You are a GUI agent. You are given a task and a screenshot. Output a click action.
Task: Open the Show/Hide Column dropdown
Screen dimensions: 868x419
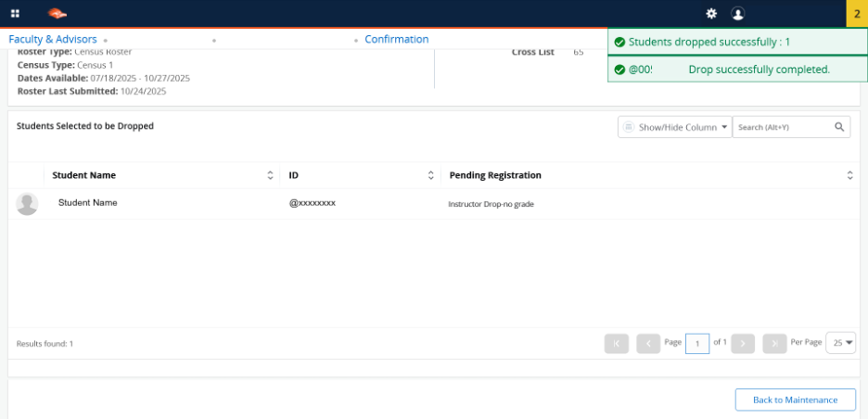674,127
